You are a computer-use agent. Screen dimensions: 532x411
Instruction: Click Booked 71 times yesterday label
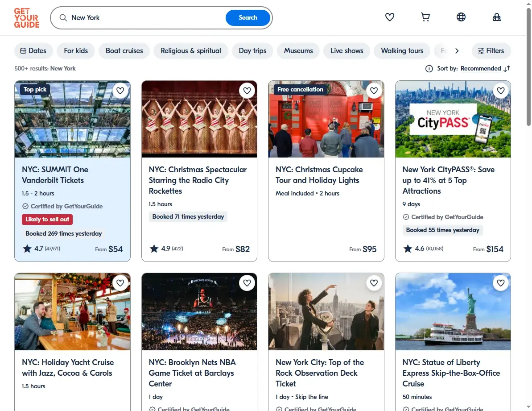point(188,216)
